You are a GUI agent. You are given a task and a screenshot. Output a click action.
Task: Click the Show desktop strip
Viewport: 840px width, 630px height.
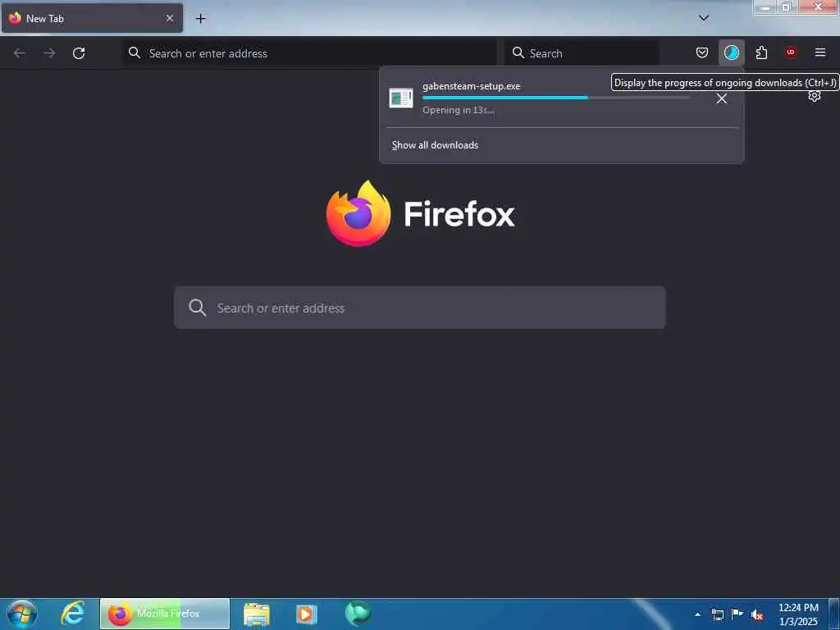point(833,614)
